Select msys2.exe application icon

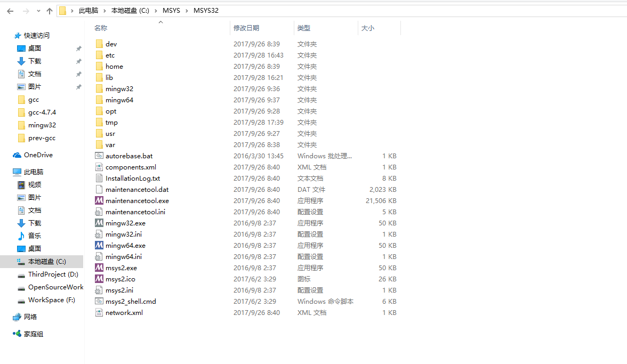tap(99, 268)
